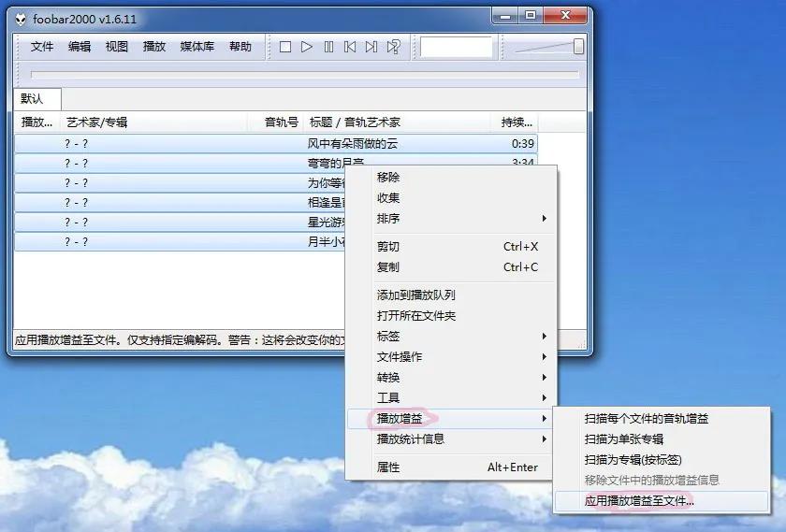Choose 添加到播放队列 from context menu
This screenshot has height=532, width=786.
tap(451, 295)
